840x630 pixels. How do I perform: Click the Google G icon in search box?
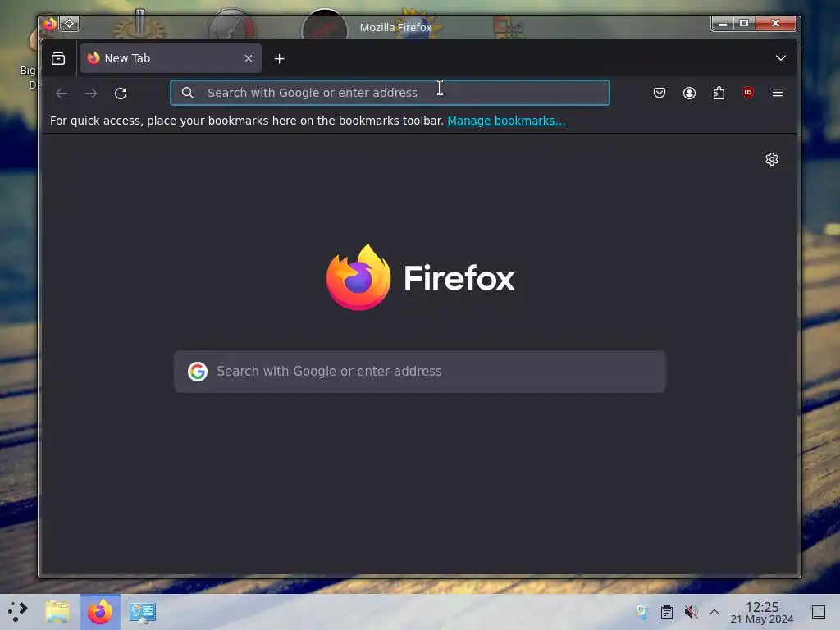tap(198, 372)
